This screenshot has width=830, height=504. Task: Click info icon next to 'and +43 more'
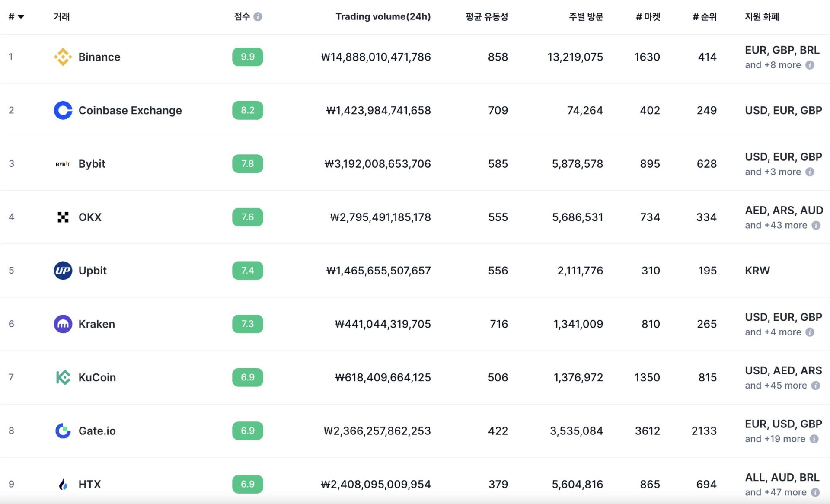coord(816,225)
